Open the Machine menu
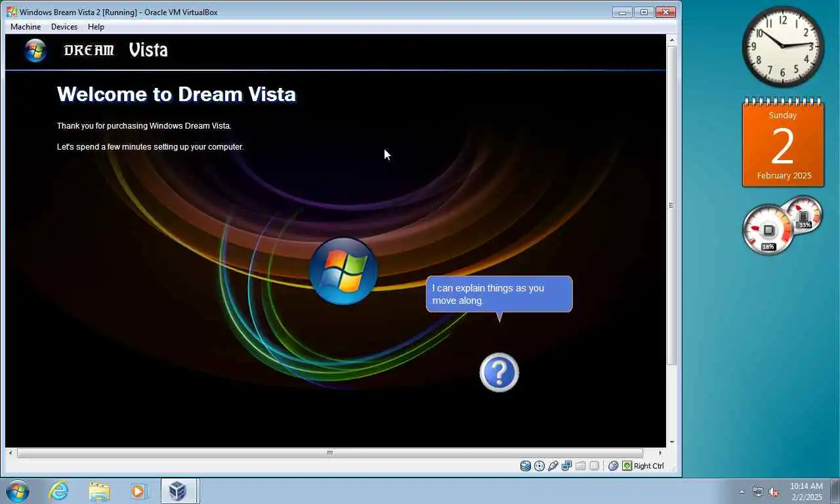 26,27
